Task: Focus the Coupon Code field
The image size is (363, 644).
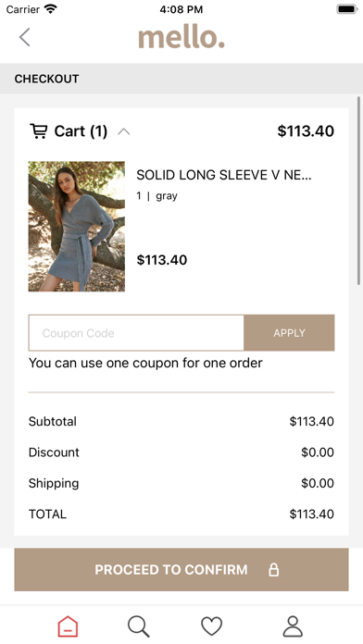Action: 136,333
